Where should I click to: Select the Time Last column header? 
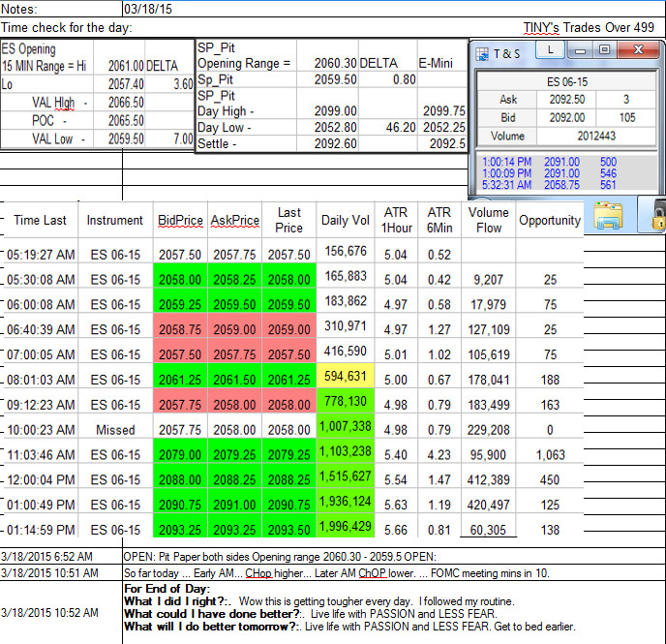[x=40, y=220]
